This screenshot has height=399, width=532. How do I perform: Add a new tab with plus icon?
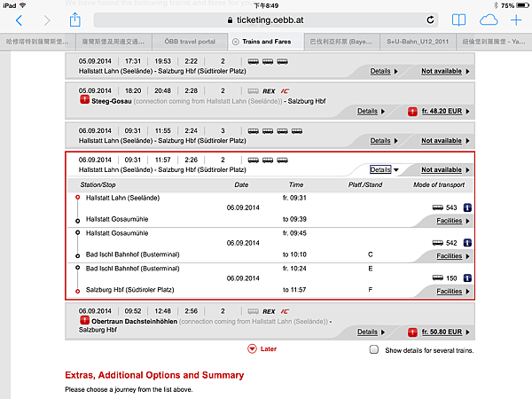pyautogui.click(x=516, y=20)
